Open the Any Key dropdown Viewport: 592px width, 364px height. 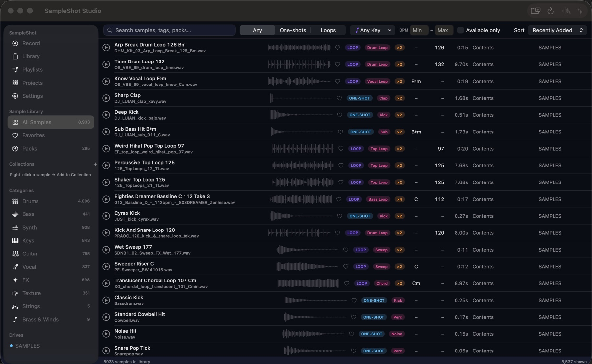pos(372,30)
